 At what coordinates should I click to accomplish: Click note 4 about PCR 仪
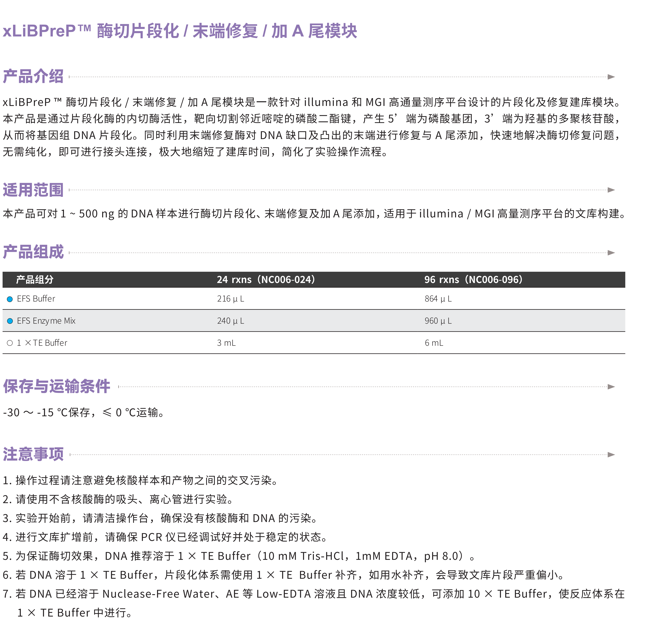[x=165, y=537]
